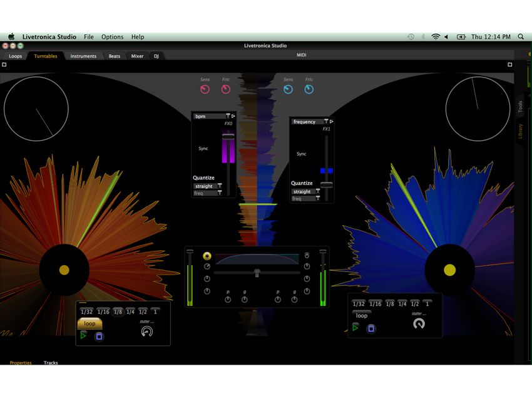The height and width of the screenshot is (399, 532).
Task: Click the right deck stutter arrow icon
Action: pos(419,323)
